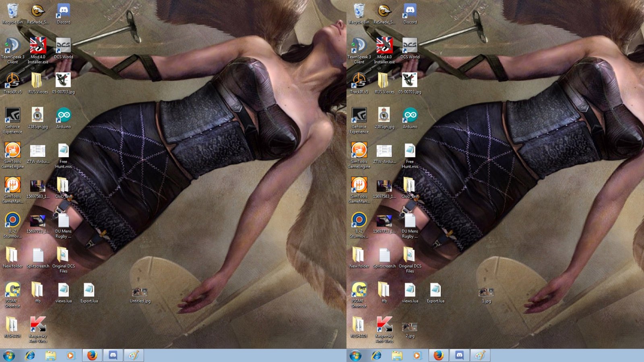Select DU Mens Rugby file on left screen
The height and width of the screenshot is (362, 644).
point(63,225)
